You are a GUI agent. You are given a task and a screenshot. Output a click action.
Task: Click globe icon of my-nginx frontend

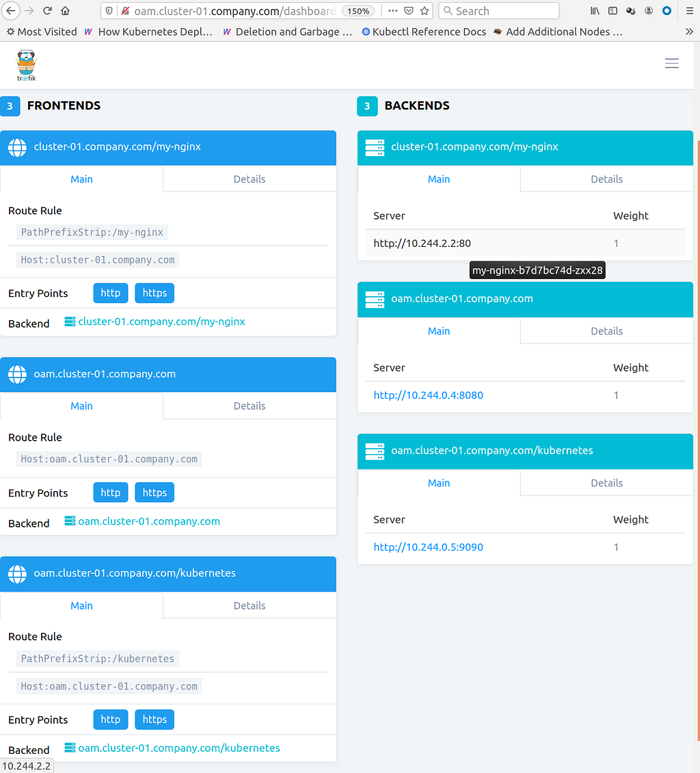click(x=17, y=147)
